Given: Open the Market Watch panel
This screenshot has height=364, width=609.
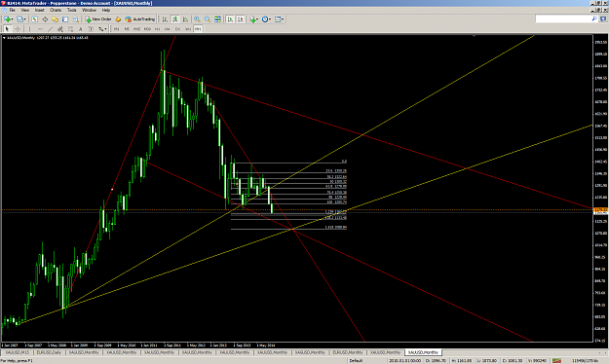Looking at the screenshot, I should pos(34,19).
